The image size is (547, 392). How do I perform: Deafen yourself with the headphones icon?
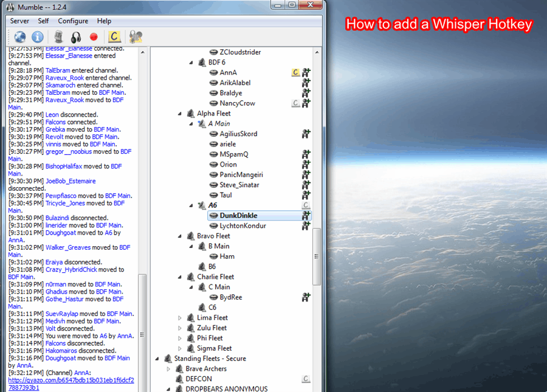coord(76,37)
